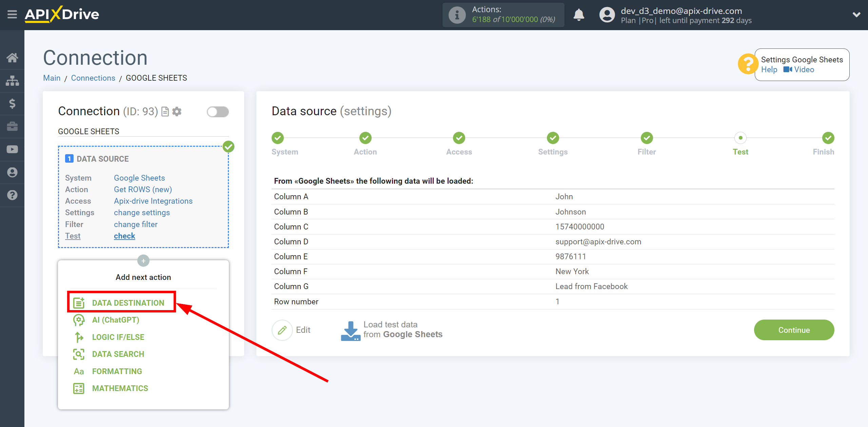Viewport: 868px width, 427px height.
Task: Click the DATA DESTINATION icon
Action: (x=79, y=302)
